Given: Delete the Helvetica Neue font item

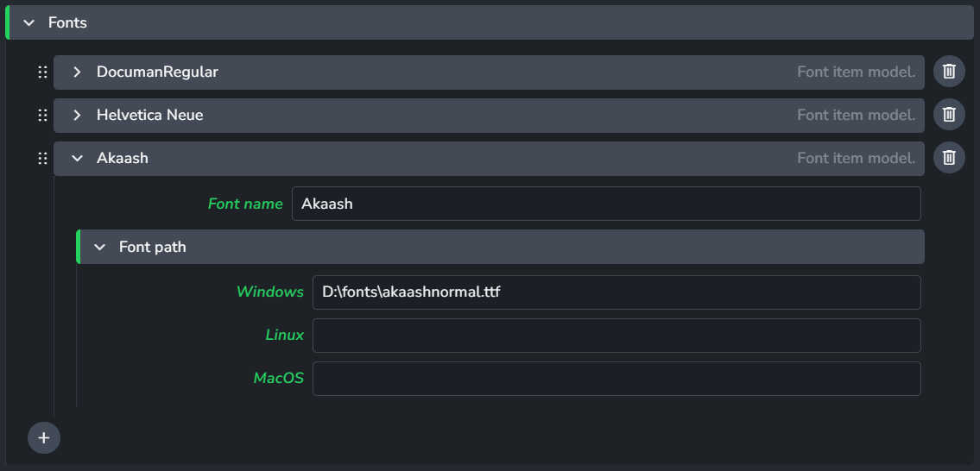Looking at the screenshot, I should (x=949, y=115).
